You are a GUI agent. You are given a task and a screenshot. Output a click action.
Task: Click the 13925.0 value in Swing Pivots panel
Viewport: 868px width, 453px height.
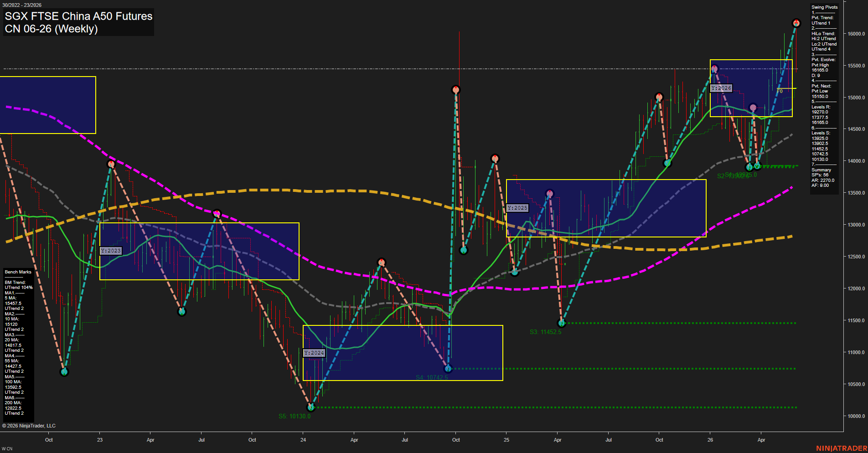point(820,139)
